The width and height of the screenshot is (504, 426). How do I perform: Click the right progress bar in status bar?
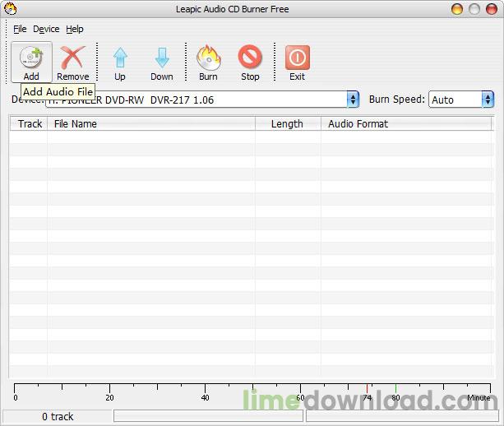(x=402, y=416)
